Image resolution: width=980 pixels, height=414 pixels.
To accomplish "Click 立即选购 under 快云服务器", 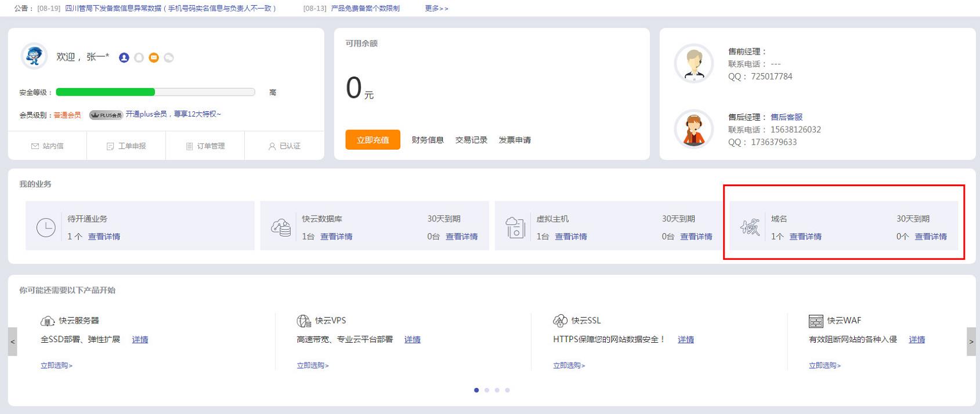I will [x=56, y=365].
